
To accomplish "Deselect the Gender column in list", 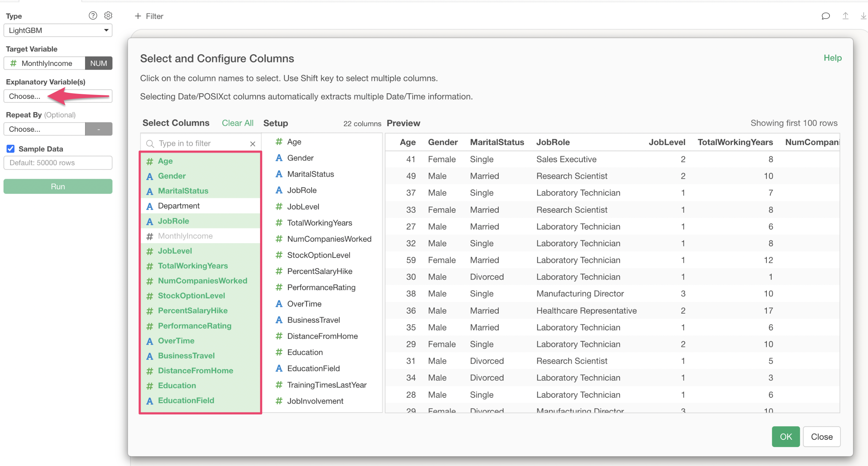I will pos(171,176).
